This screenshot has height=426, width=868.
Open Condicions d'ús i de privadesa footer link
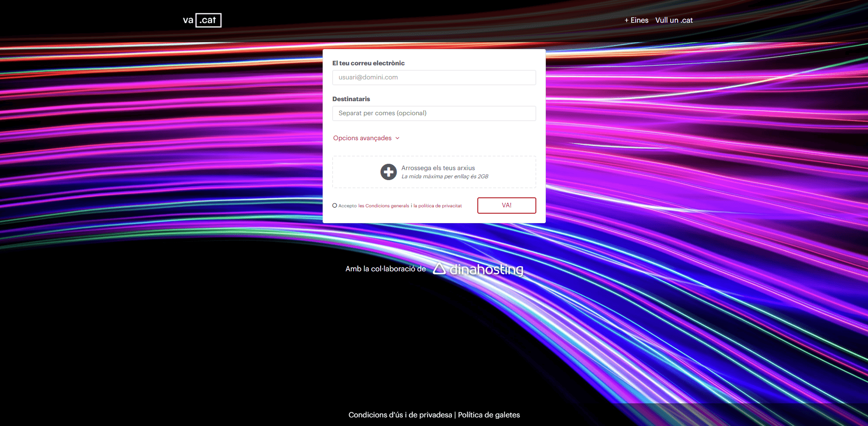pos(400,415)
